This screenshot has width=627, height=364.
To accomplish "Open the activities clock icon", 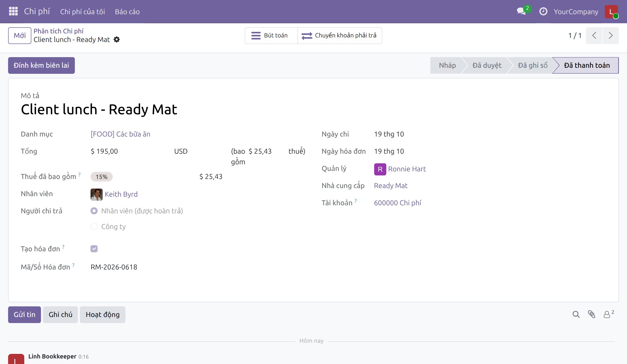I will (543, 11).
